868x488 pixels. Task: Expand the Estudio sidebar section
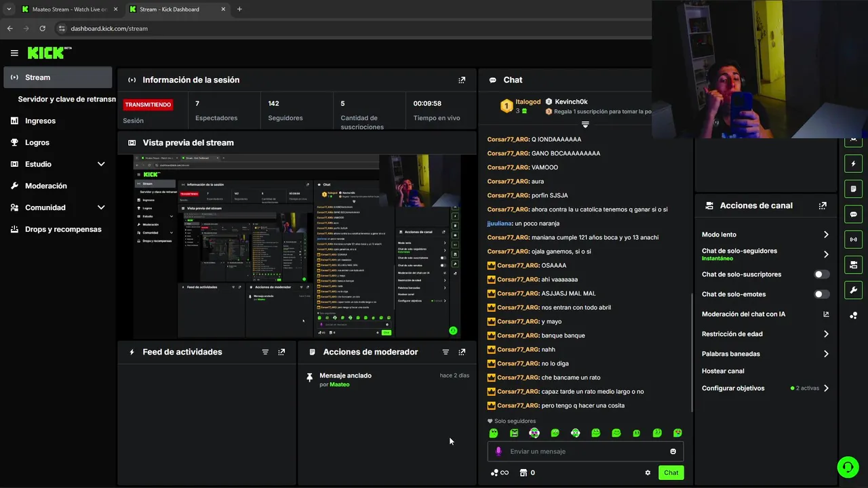point(101,164)
